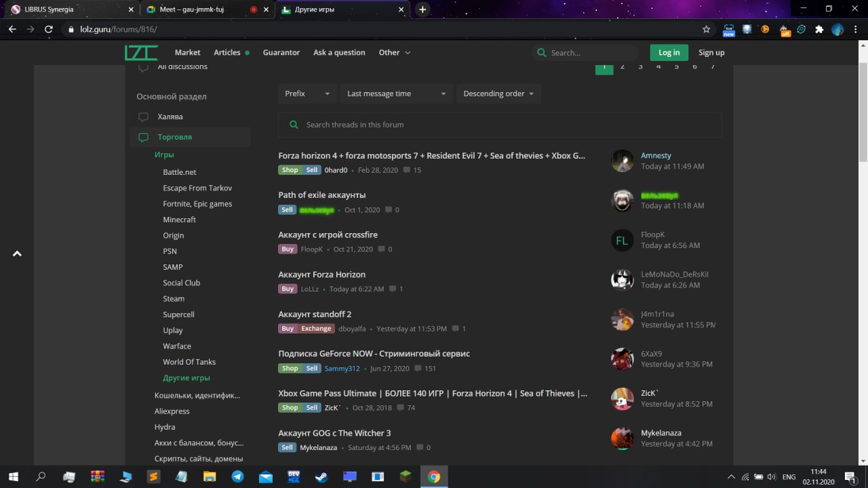The image size is (868, 488).
Task: Select Minecraft in the sidebar
Action: (179, 220)
